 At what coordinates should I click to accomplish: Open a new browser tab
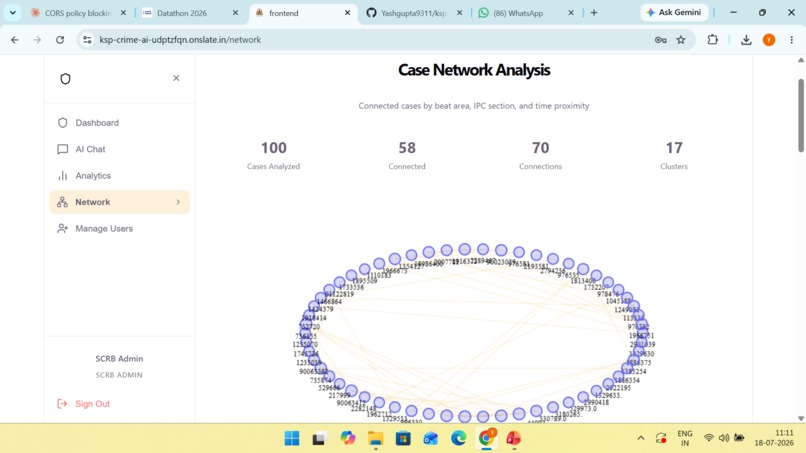pyautogui.click(x=594, y=13)
